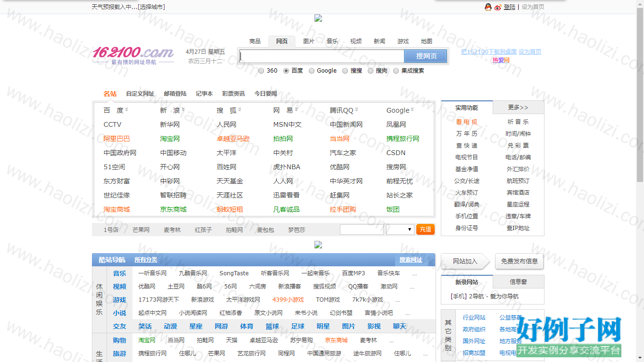Image resolution: width=644 pixels, height=362 pixels.
Task: Click the orange 充值 button
Action: 425,230
